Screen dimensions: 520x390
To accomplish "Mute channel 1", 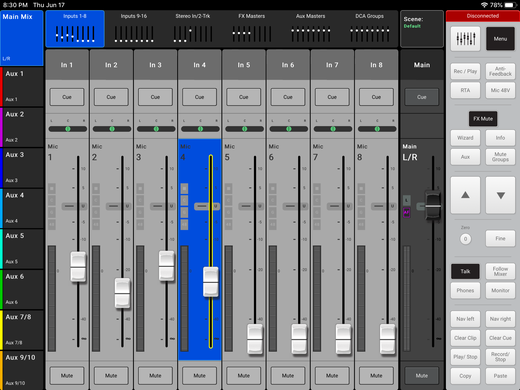I will point(67,376).
